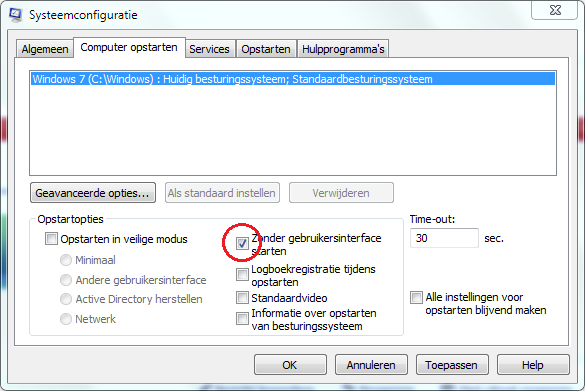Uncheck Zonder gebruikersinterface starten
Viewport: 585px width, 391px height.
coord(242,244)
